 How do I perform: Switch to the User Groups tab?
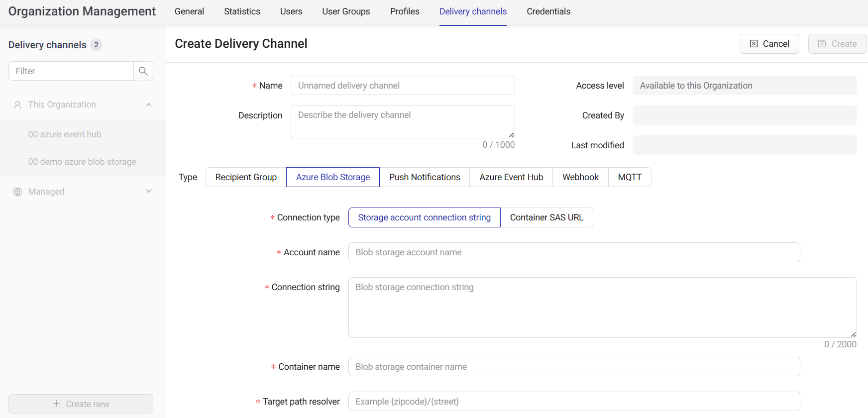pos(346,11)
